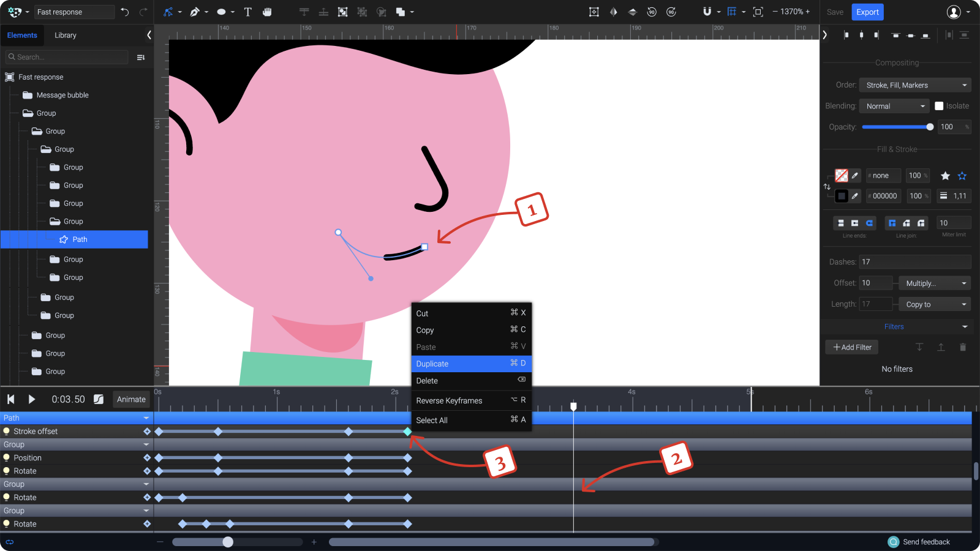Screen dimensions: 980x551
Task: Select the Text tool
Action: tap(247, 12)
